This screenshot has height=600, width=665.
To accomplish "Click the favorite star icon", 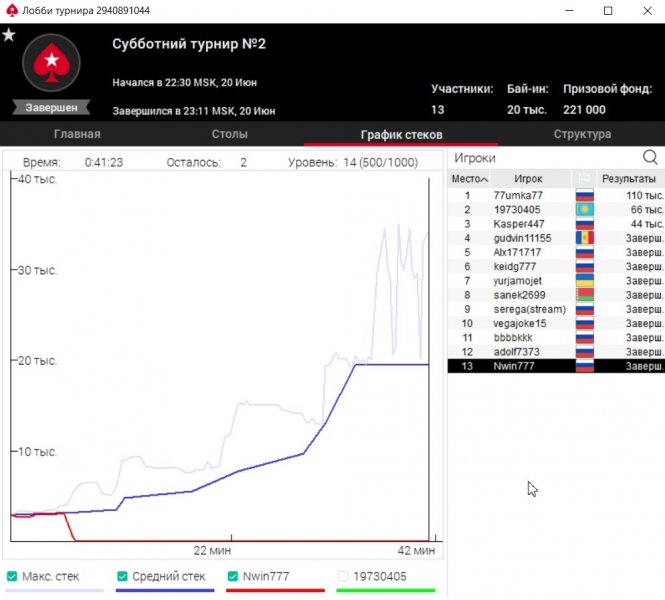I will click(x=9, y=35).
